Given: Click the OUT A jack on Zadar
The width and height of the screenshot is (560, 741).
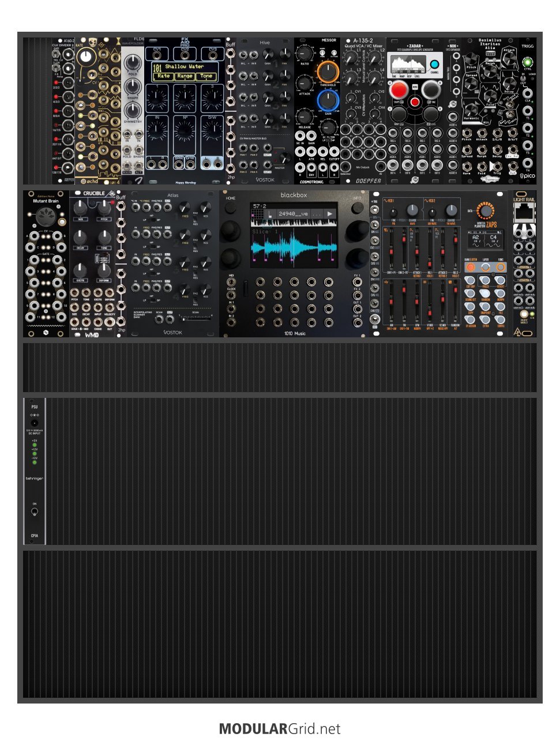Looking at the screenshot, I should click(393, 167).
